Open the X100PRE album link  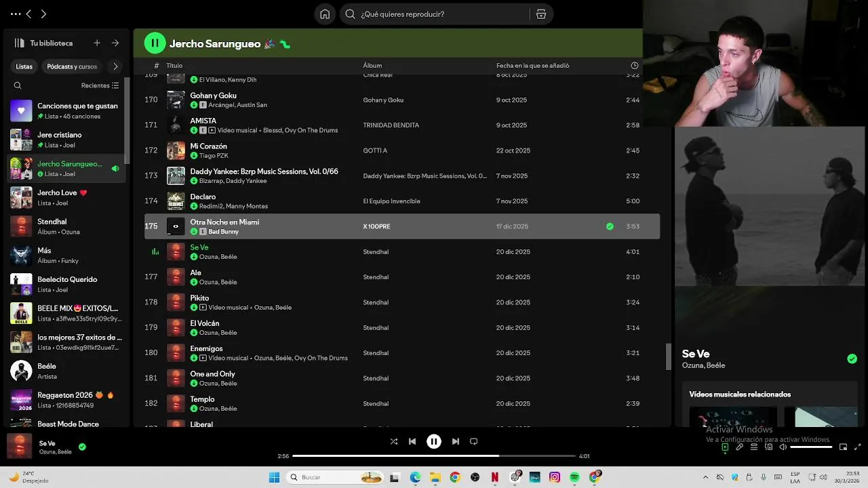(376, 226)
